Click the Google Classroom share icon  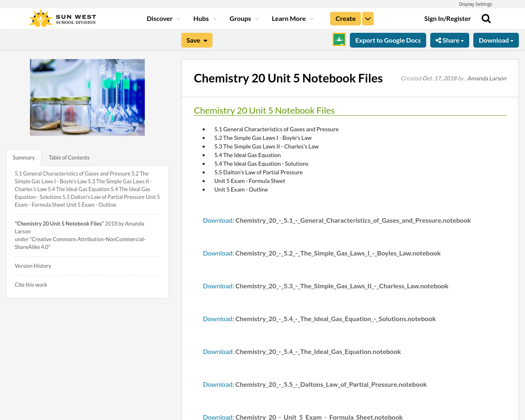point(339,39)
